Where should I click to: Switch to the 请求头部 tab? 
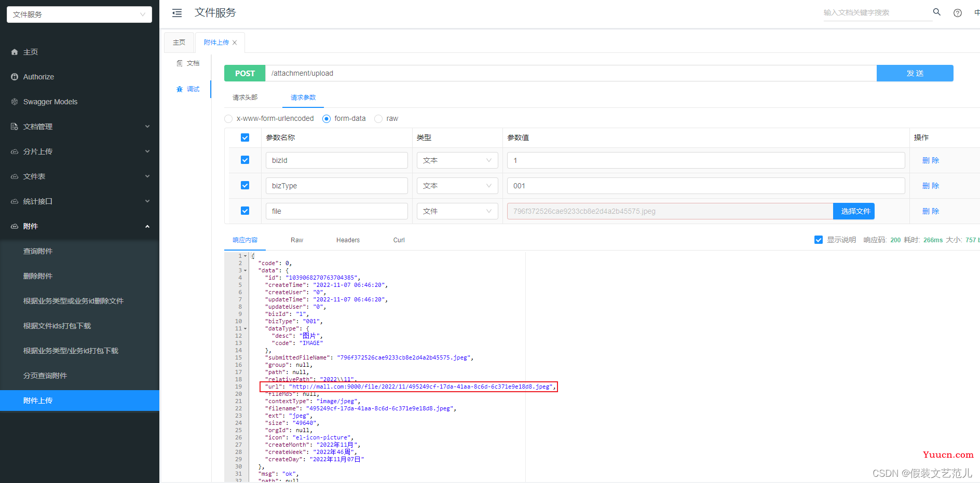point(245,98)
